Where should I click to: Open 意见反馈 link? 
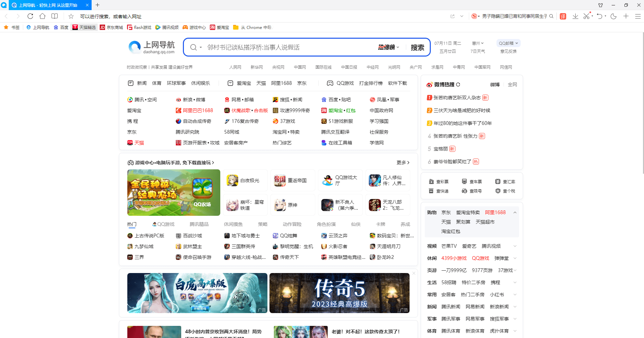pos(508,52)
